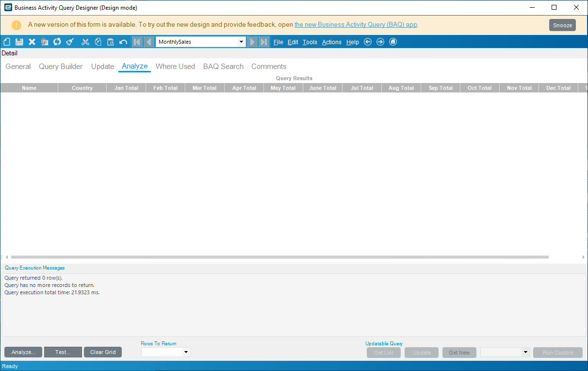The image size is (588, 371).
Task: Click the Refresh arrows icon in toolbar
Action: click(57, 42)
